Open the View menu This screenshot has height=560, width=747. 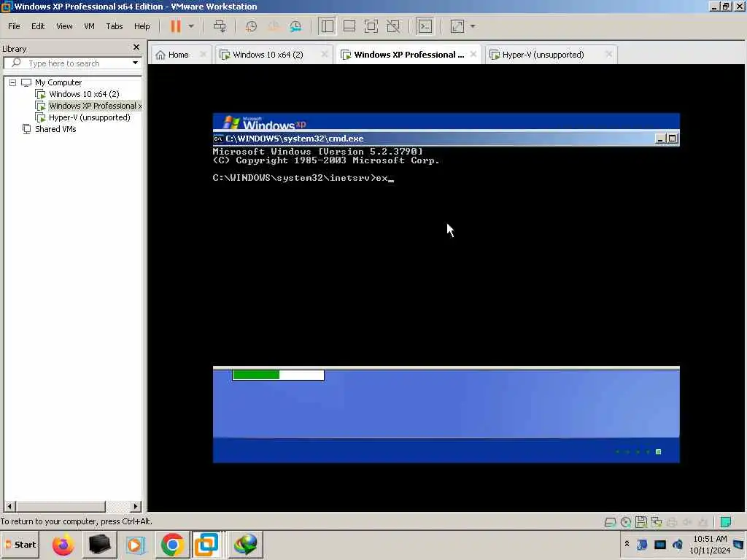[64, 26]
